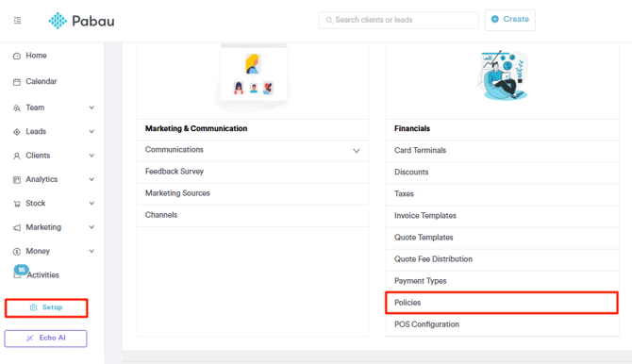Click the Activities badge icon
Viewport: 632px width, 364px height.
20,272
